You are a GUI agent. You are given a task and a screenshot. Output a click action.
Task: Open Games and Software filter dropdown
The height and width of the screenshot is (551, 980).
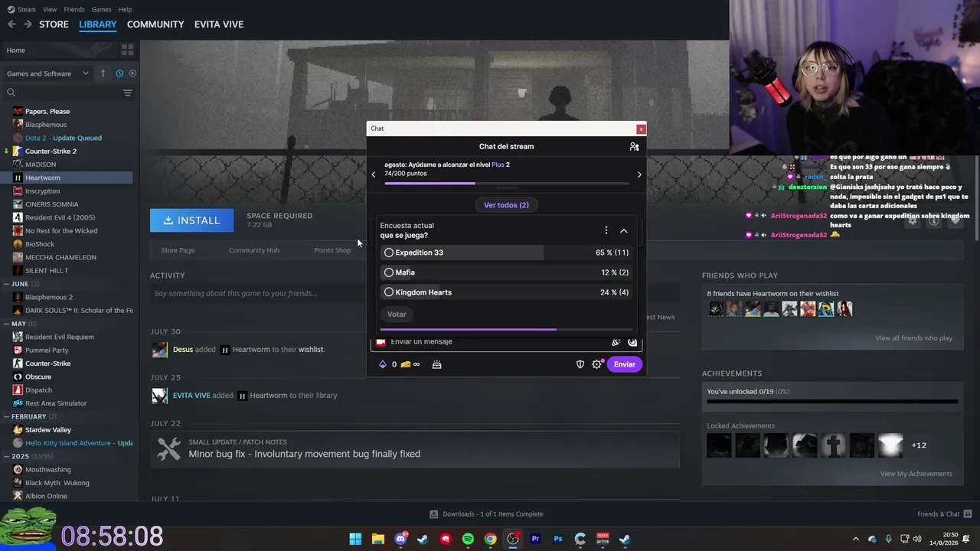click(x=47, y=73)
